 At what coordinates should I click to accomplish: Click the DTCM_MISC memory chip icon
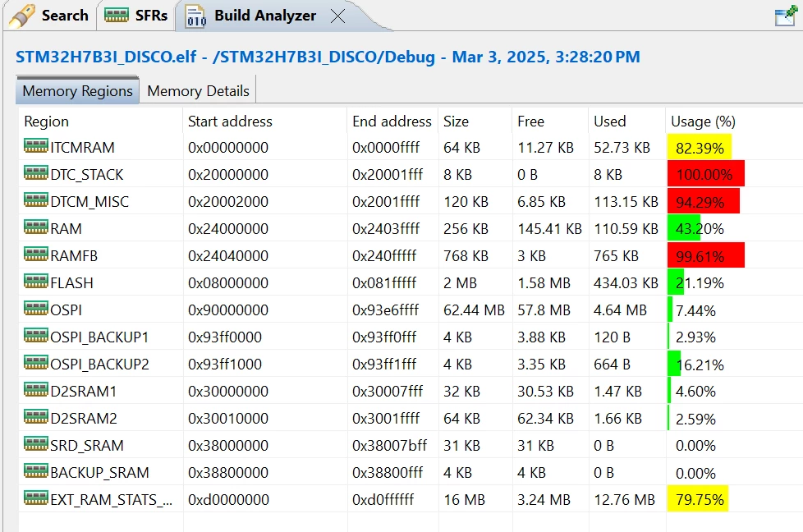(36, 200)
